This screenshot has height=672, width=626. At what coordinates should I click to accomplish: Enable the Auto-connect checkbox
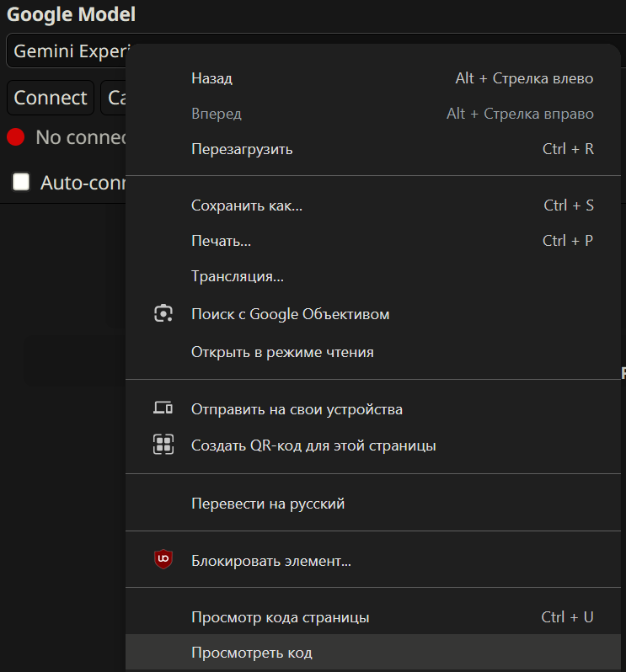pos(21,182)
